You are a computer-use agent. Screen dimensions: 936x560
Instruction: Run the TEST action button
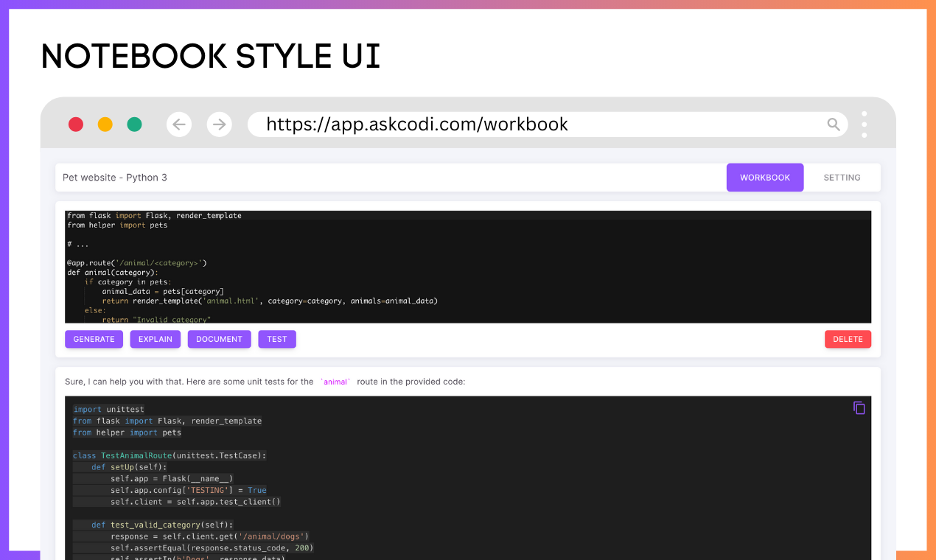pyautogui.click(x=277, y=339)
